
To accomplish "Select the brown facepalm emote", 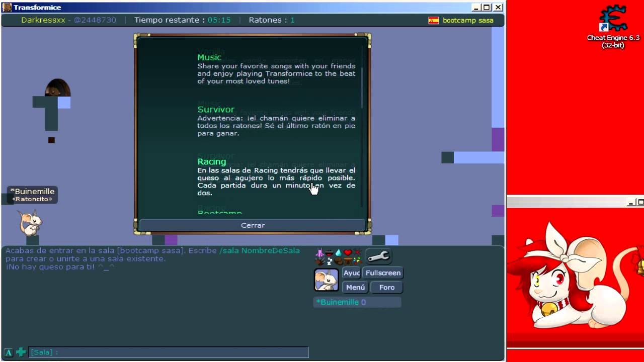I will point(338,261).
